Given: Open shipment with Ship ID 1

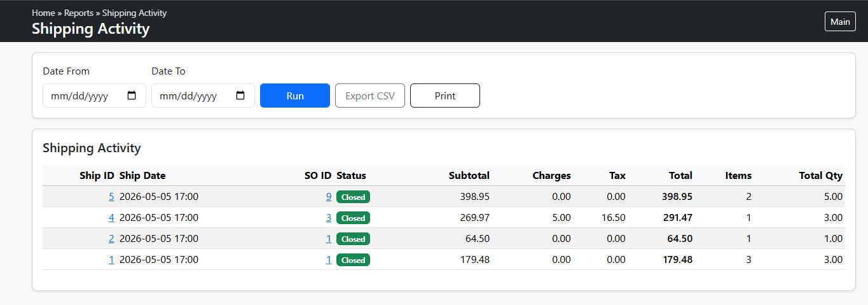Looking at the screenshot, I should tap(112, 259).
